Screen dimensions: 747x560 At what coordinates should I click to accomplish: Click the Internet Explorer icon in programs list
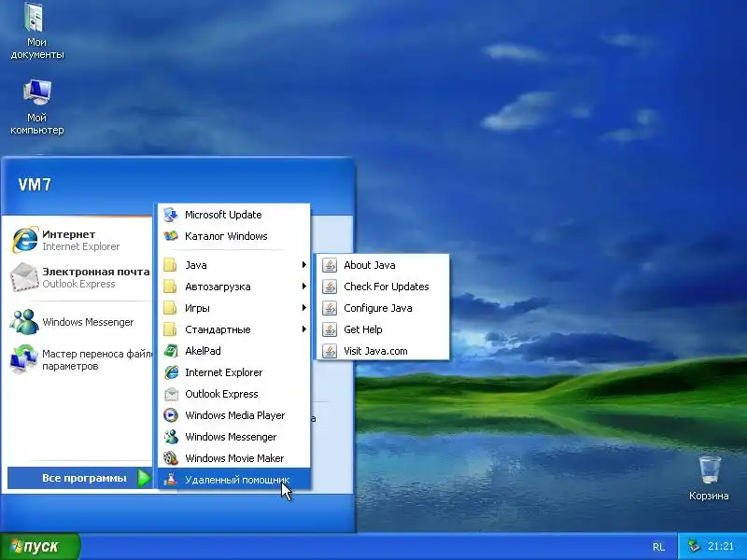point(171,372)
